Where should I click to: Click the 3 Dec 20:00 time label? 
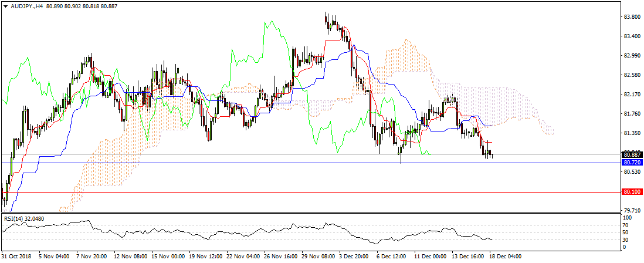coord(355,257)
